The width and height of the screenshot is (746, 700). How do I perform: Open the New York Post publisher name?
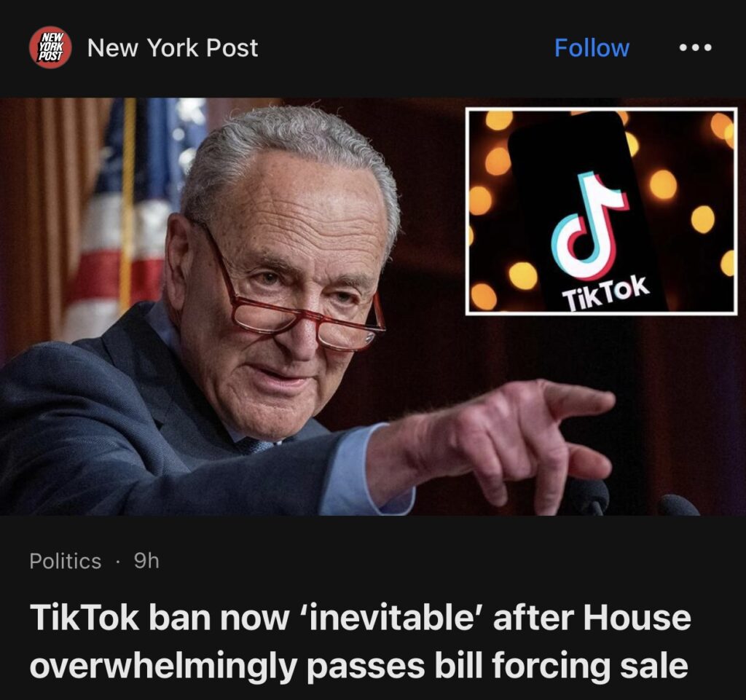coord(172,47)
